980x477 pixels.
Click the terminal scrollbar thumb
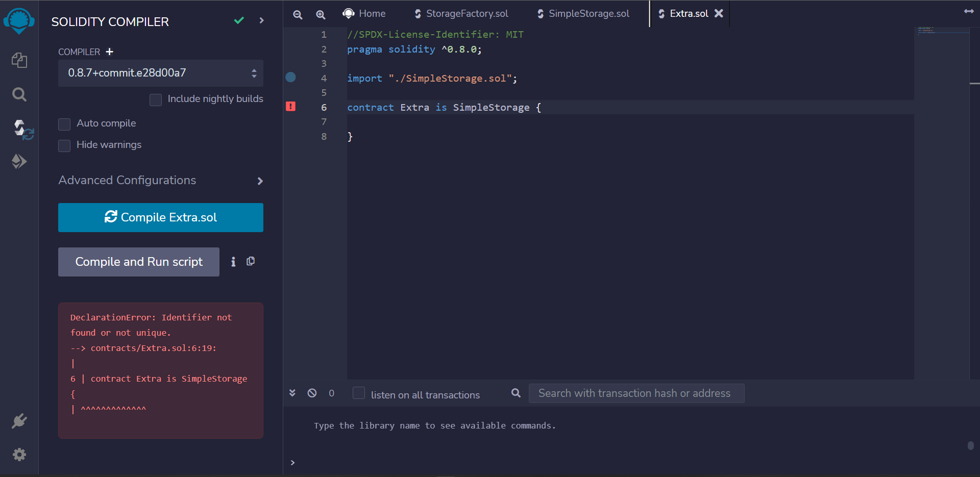point(971,445)
